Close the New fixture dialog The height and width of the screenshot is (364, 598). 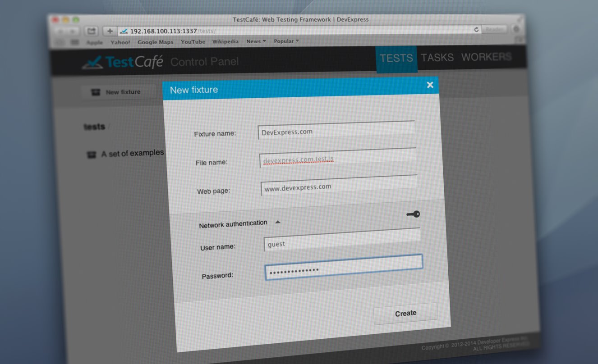[x=430, y=85]
